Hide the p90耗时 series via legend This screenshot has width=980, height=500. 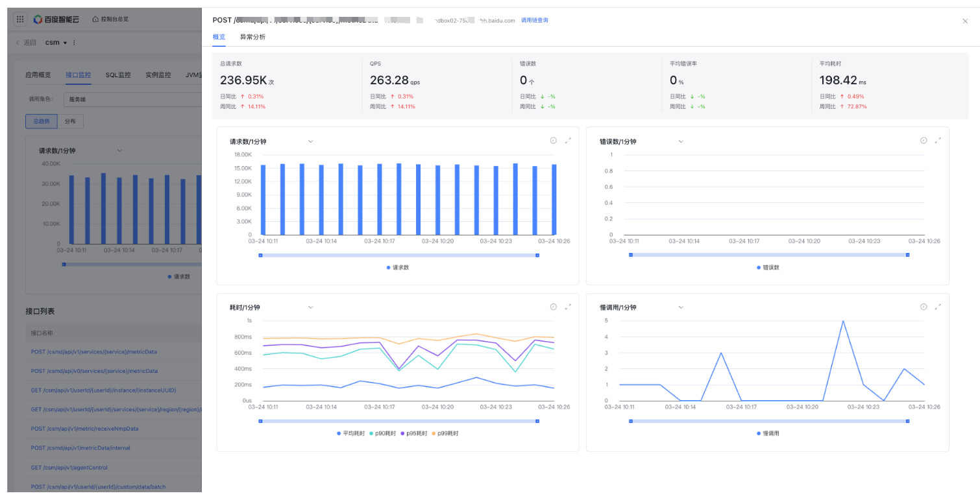pos(383,433)
